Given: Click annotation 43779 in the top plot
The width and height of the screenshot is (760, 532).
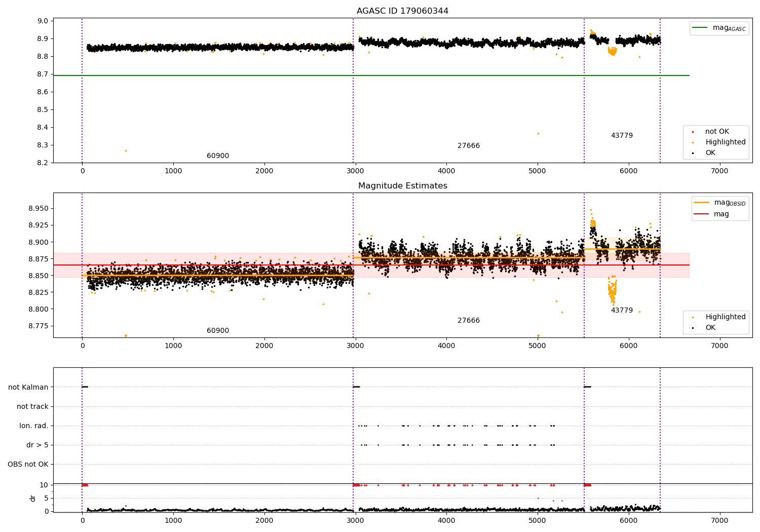Looking at the screenshot, I should pyautogui.click(x=622, y=136).
